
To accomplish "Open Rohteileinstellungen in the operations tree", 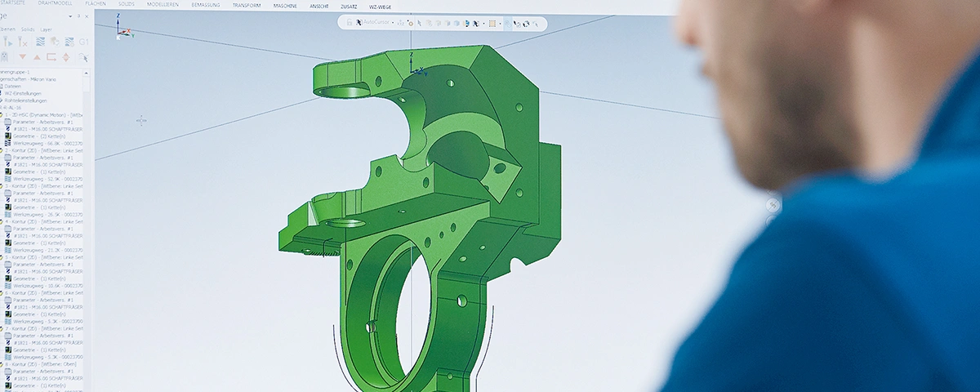I will coord(27,100).
